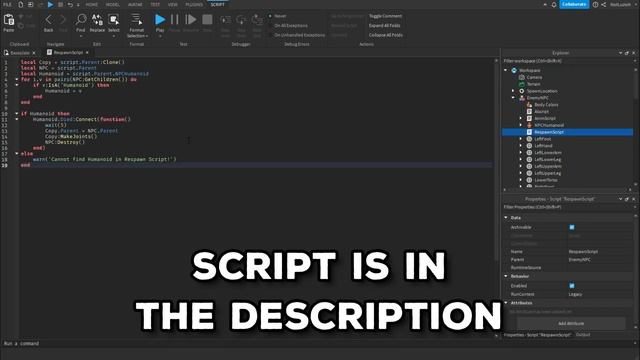This screenshot has width=640, height=360.
Task: Click the Pause button in Test group
Action: coord(175,19)
